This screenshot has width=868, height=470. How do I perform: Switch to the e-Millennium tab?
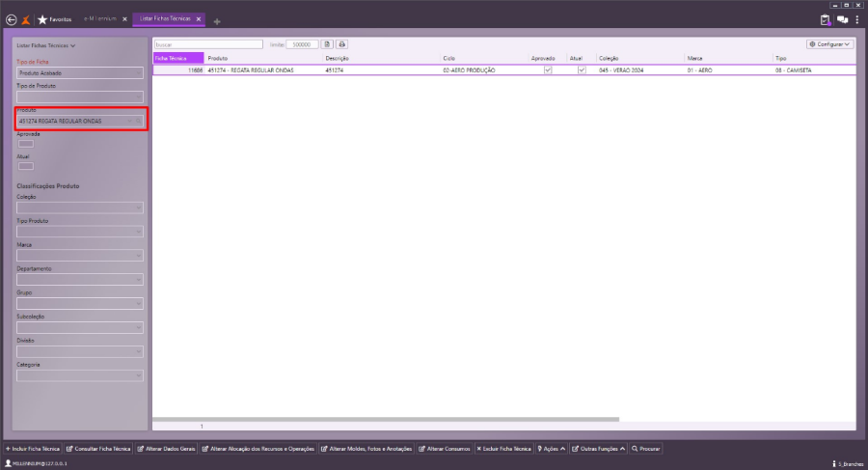coord(100,19)
